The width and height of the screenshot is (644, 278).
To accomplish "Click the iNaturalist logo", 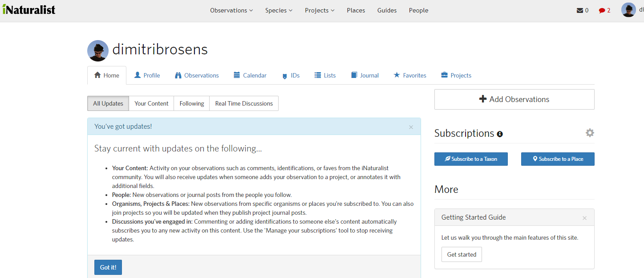I will pos(29,9).
